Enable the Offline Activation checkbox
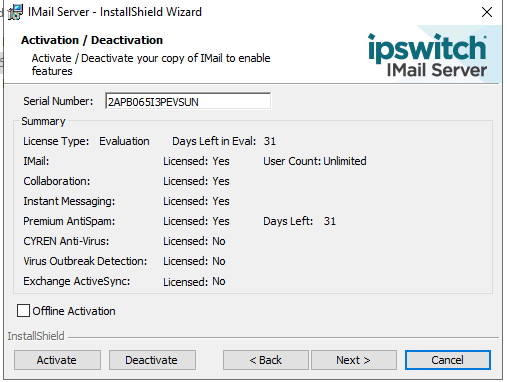507x382 pixels. [x=23, y=311]
